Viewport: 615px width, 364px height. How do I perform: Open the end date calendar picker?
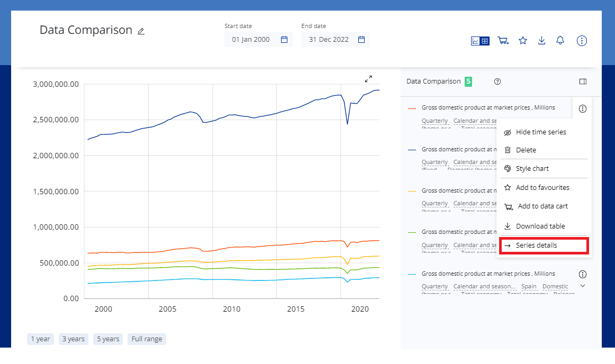pyautogui.click(x=361, y=40)
